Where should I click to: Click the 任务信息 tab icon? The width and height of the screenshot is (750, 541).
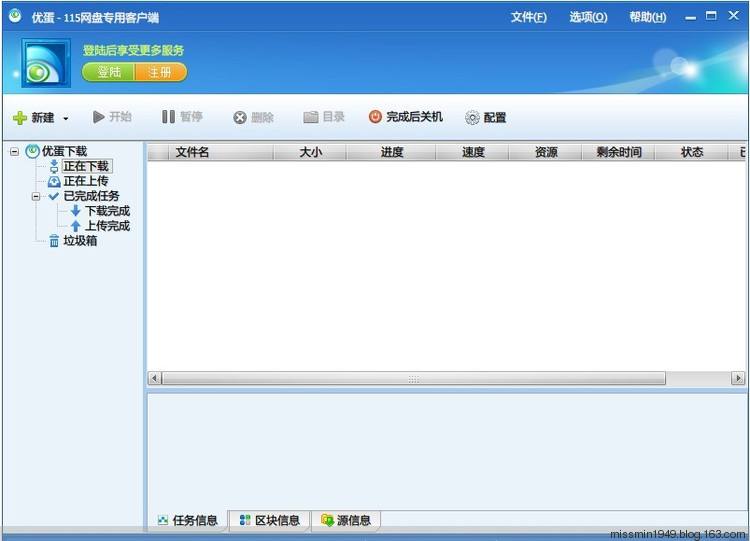tap(163, 520)
